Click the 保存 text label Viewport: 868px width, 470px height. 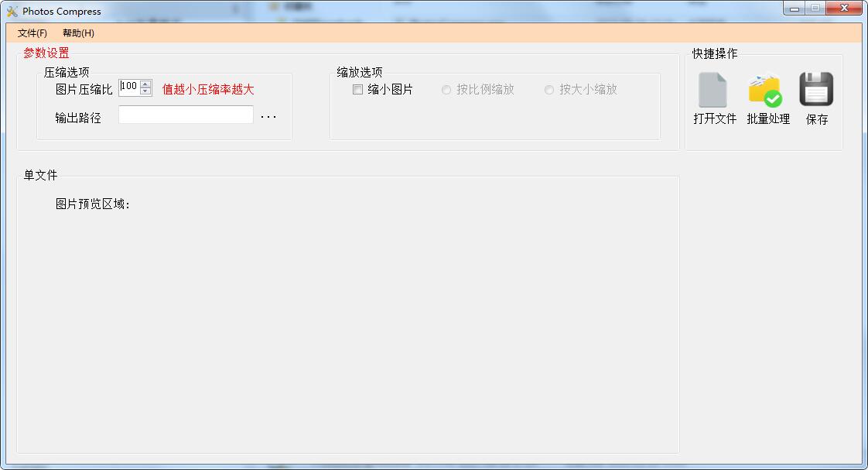(817, 119)
